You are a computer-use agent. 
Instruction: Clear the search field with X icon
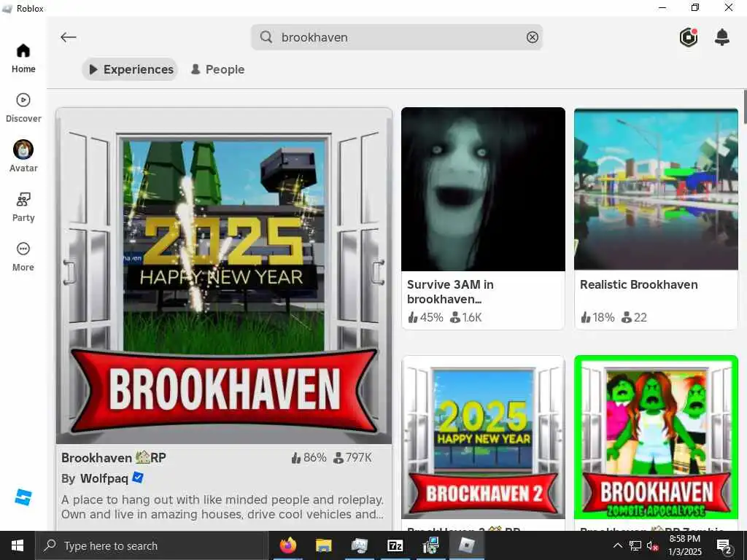point(532,37)
